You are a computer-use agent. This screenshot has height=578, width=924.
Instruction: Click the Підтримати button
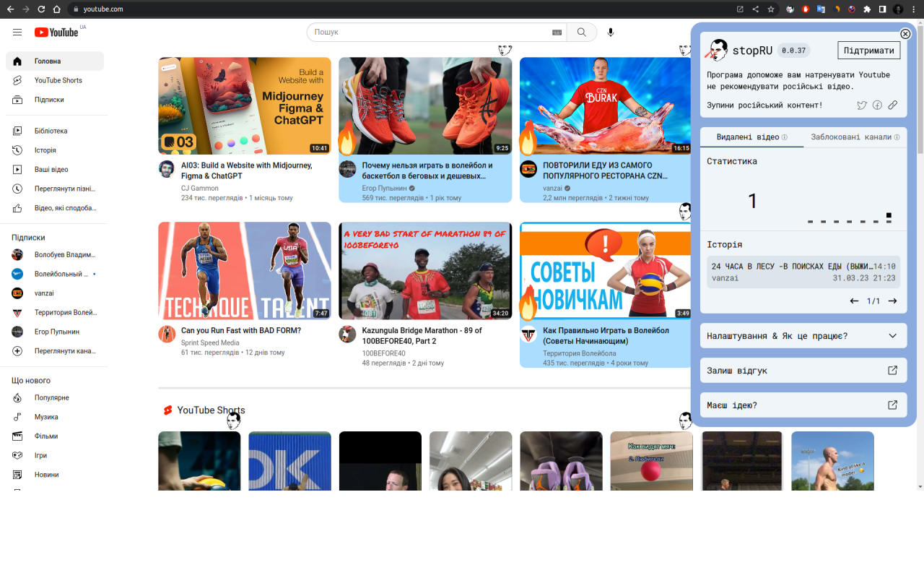869,51
